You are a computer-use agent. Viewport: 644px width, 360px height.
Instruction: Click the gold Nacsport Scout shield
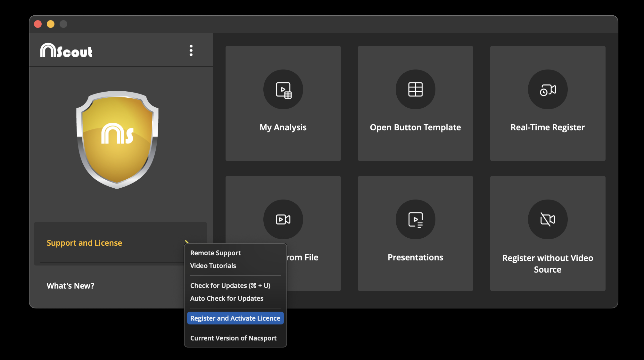117,140
